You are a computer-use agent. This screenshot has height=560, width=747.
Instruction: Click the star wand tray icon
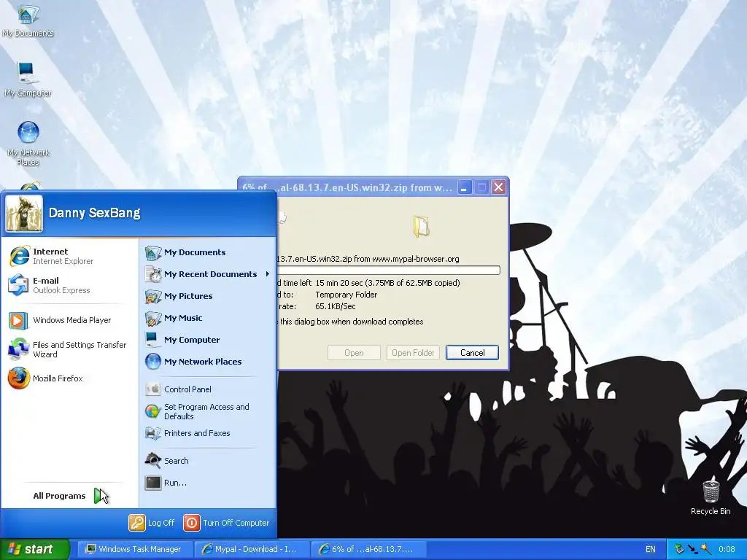pyautogui.click(x=706, y=549)
